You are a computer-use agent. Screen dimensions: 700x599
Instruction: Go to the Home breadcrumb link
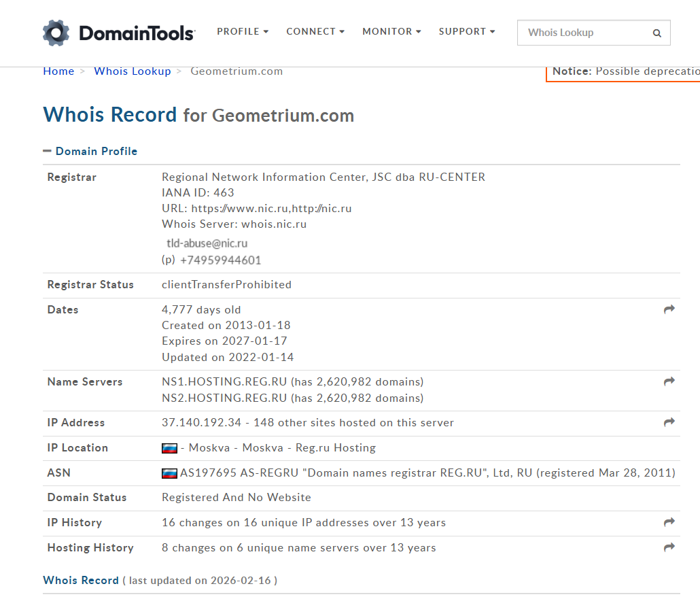coord(58,71)
